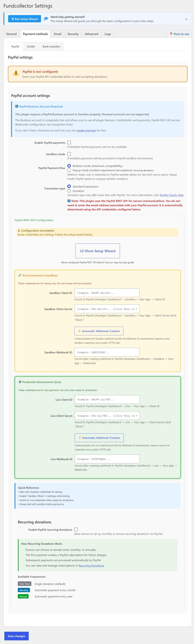Open the Advanced tab
The width and height of the screenshot is (194, 644).
point(91,34)
